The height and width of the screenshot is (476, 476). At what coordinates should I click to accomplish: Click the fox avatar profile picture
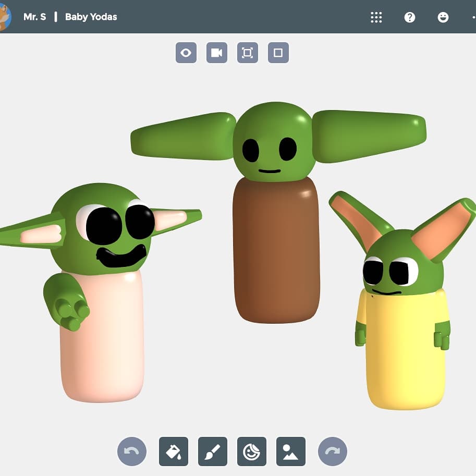tap(4, 17)
